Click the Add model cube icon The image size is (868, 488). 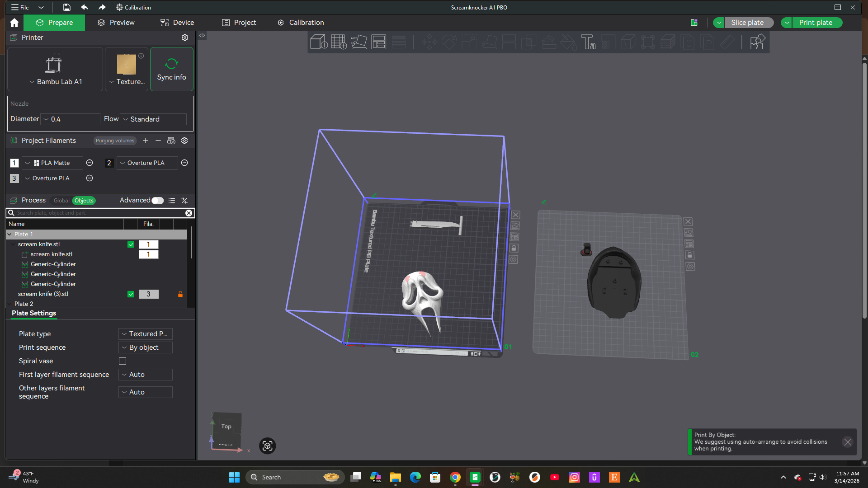319,42
